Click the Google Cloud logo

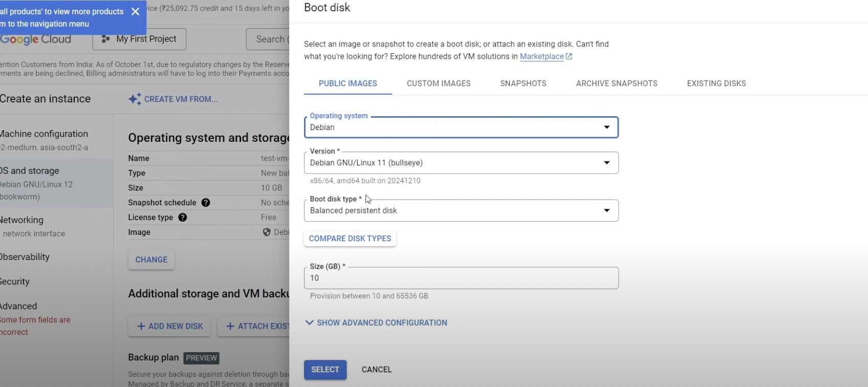point(36,39)
